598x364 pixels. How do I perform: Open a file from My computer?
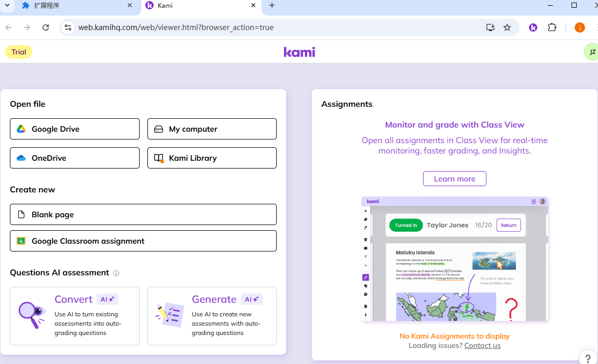212,129
